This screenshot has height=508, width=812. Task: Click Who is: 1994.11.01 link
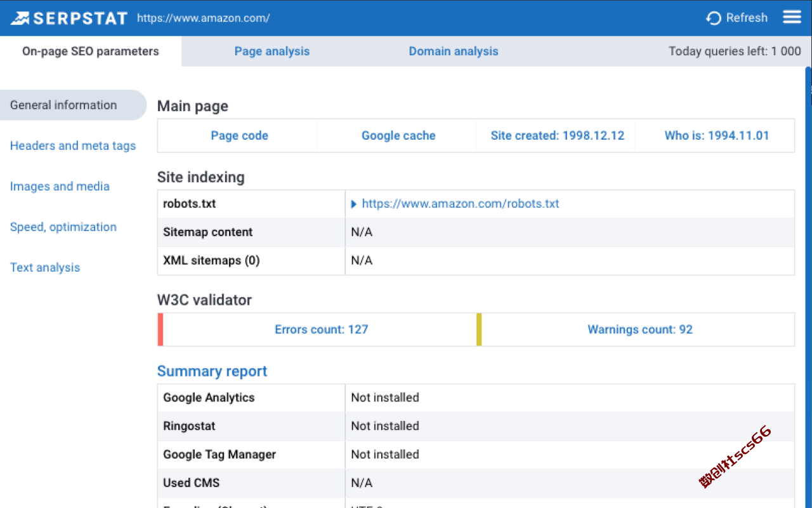pyautogui.click(x=717, y=136)
